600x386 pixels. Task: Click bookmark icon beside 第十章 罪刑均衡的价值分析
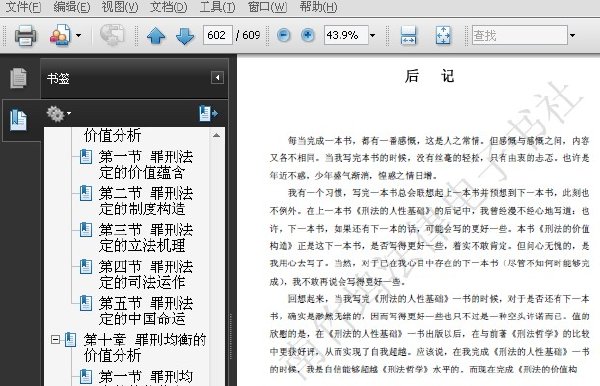tap(71, 340)
